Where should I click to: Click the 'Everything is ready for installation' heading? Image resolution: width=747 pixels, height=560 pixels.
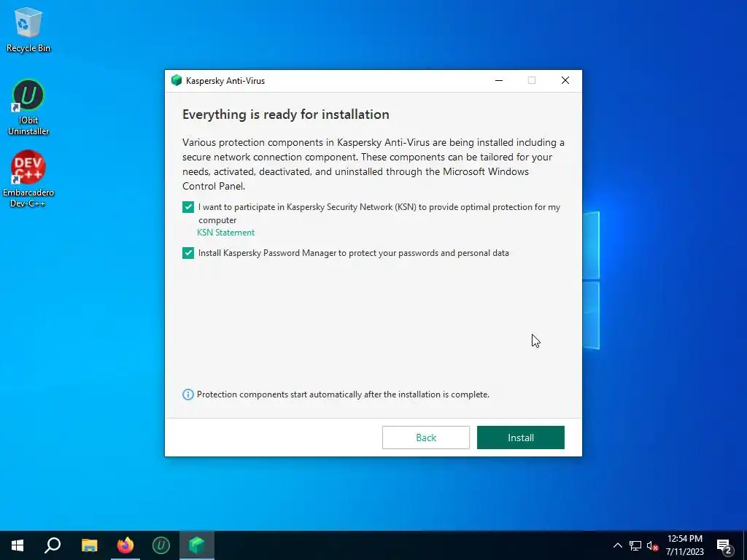[286, 114]
